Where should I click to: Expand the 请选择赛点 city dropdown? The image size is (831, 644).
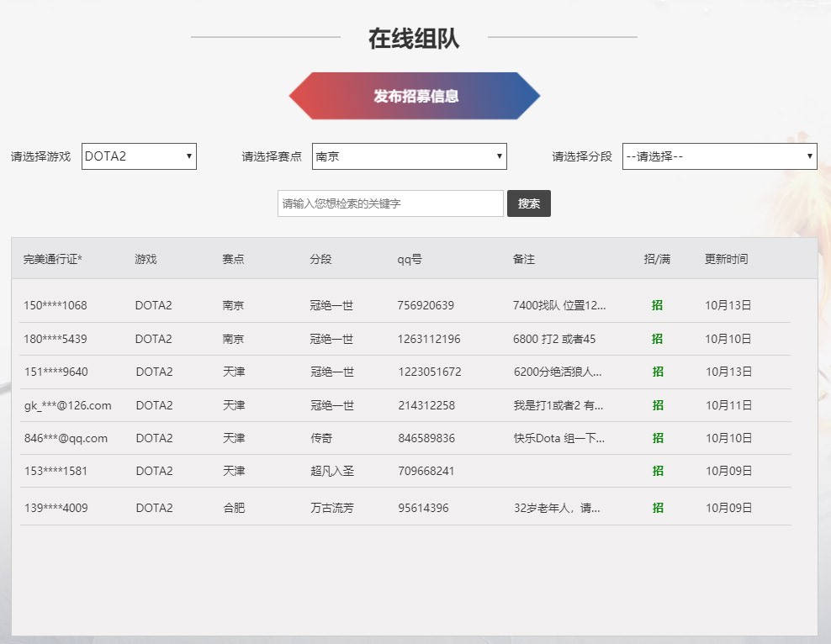[x=409, y=156]
